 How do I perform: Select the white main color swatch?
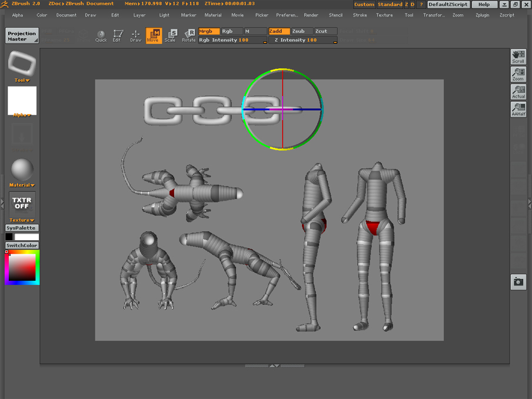click(26, 237)
